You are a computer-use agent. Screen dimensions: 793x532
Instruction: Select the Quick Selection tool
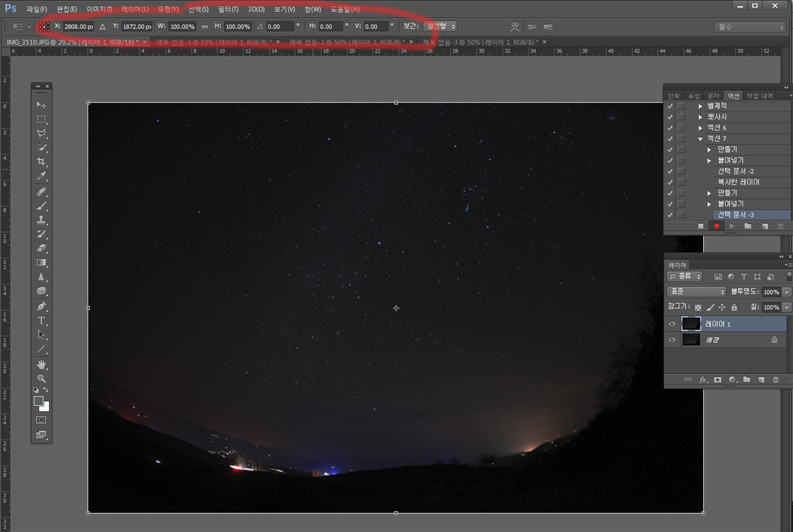42,148
